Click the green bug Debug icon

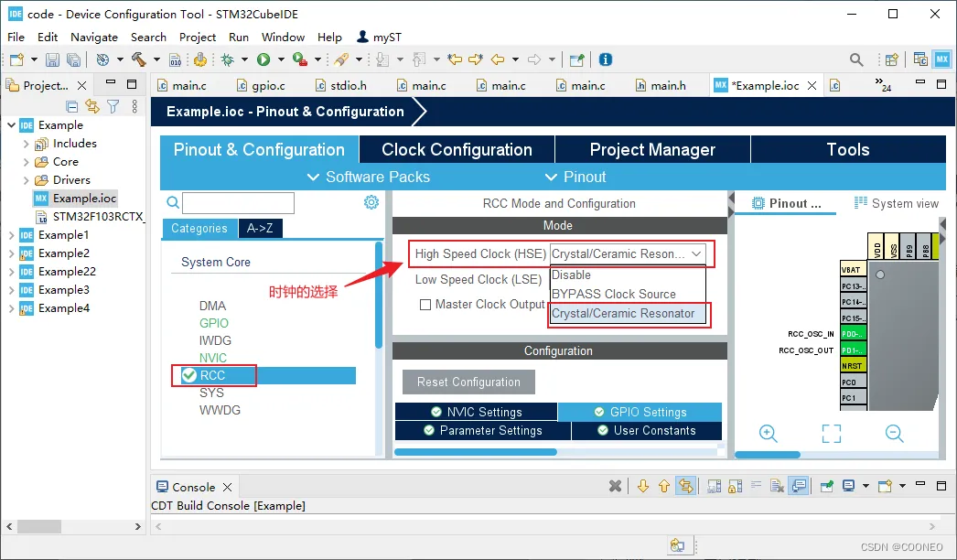click(x=228, y=59)
